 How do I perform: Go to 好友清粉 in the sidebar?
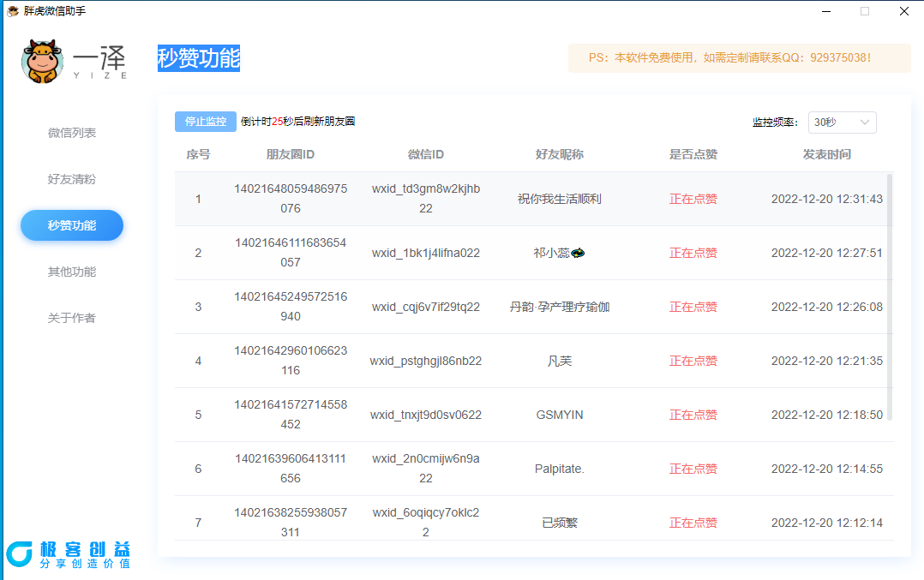coord(72,179)
